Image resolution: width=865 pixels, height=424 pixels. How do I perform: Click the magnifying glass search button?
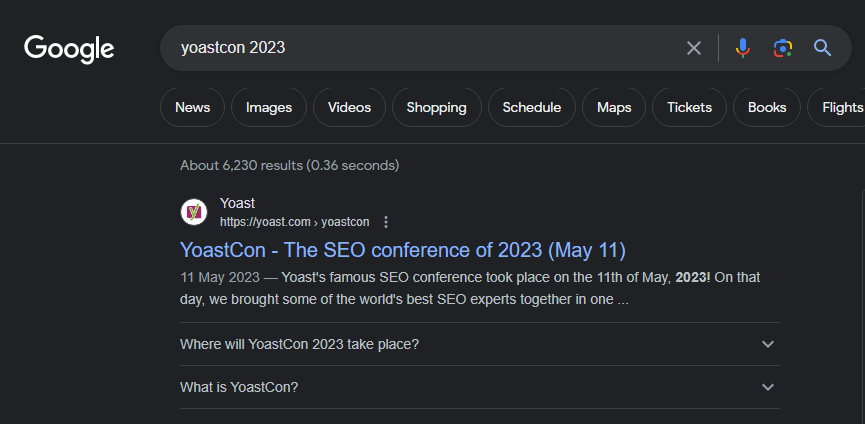[x=823, y=48]
